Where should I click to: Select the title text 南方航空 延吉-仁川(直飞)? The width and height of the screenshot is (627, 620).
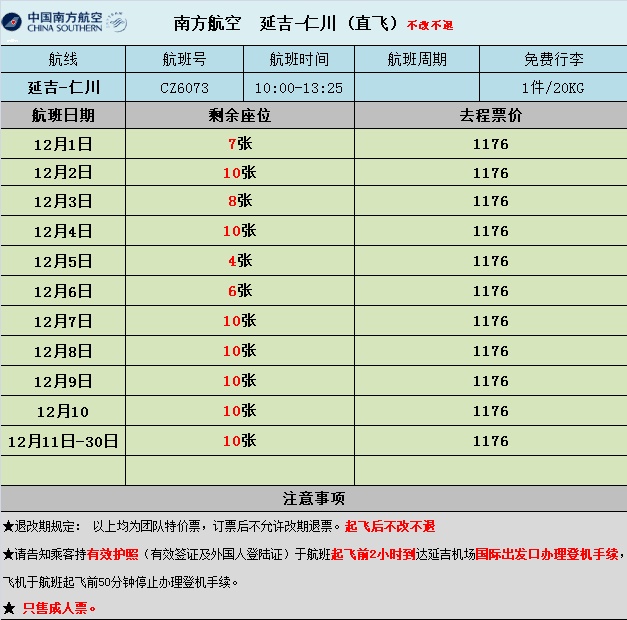(285, 23)
